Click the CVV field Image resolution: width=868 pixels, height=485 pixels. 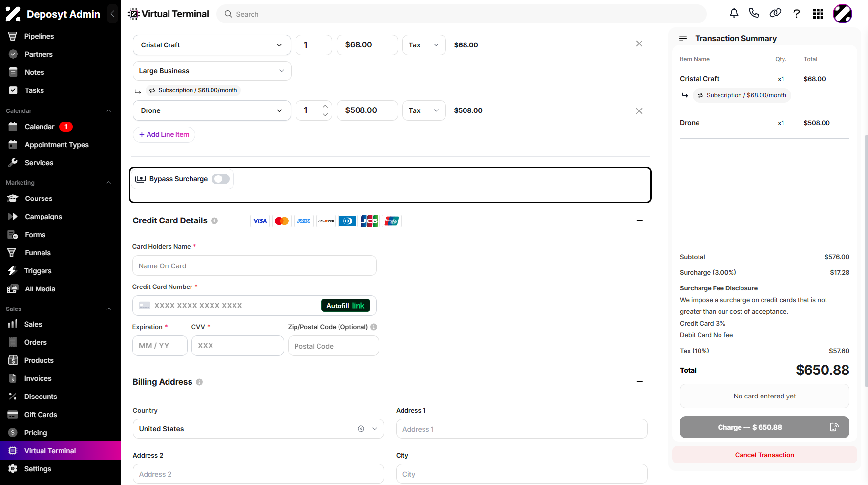[238, 346]
